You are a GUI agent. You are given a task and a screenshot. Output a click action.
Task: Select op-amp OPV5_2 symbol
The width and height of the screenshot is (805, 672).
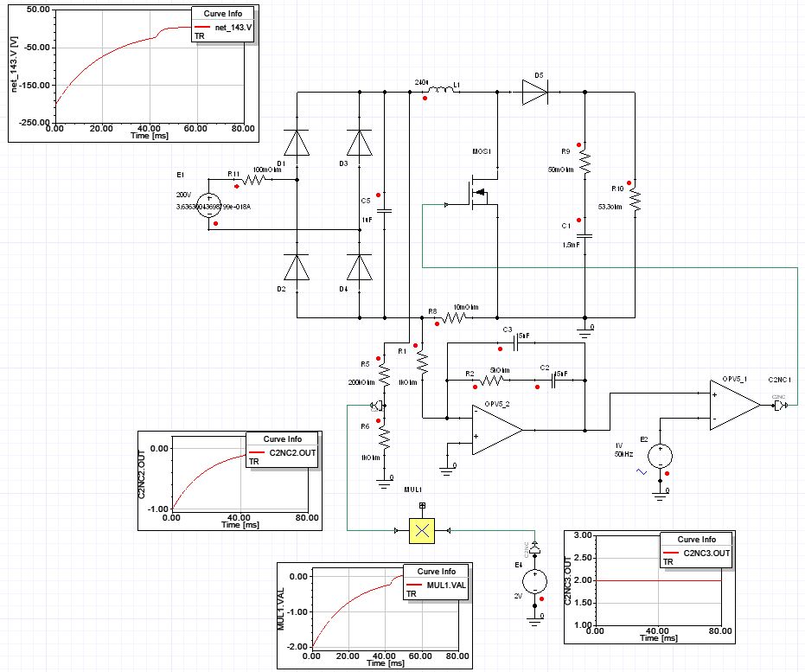pos(497,430)
